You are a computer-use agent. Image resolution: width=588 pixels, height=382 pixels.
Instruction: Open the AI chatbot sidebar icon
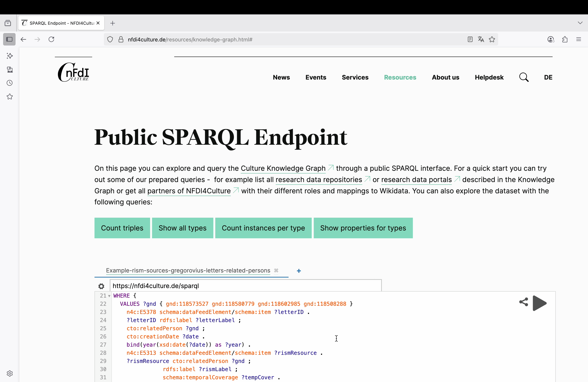(x=10, y=56)
